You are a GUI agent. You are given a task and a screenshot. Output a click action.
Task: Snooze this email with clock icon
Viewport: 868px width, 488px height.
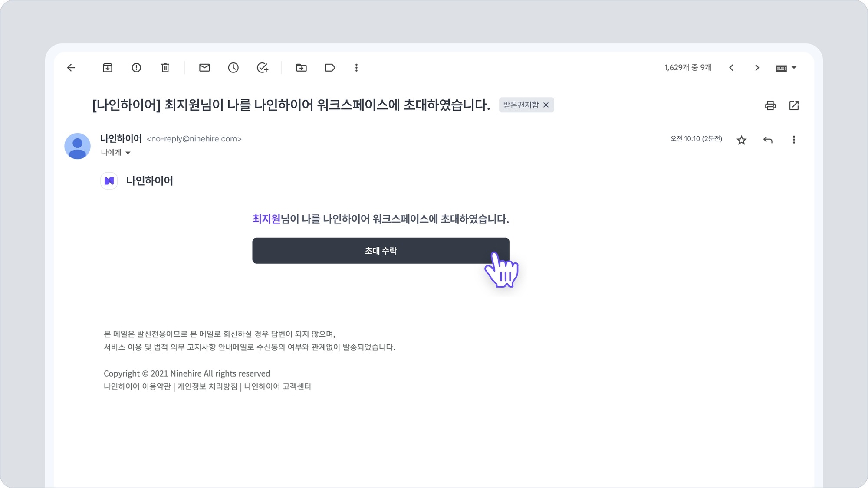pyautogui.click(x=233, y=68)
